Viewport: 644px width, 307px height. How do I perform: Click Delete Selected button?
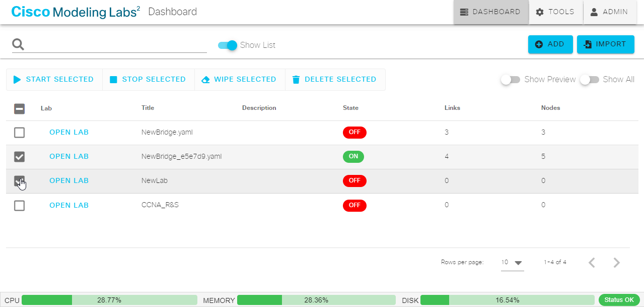(x=335, y=80)
